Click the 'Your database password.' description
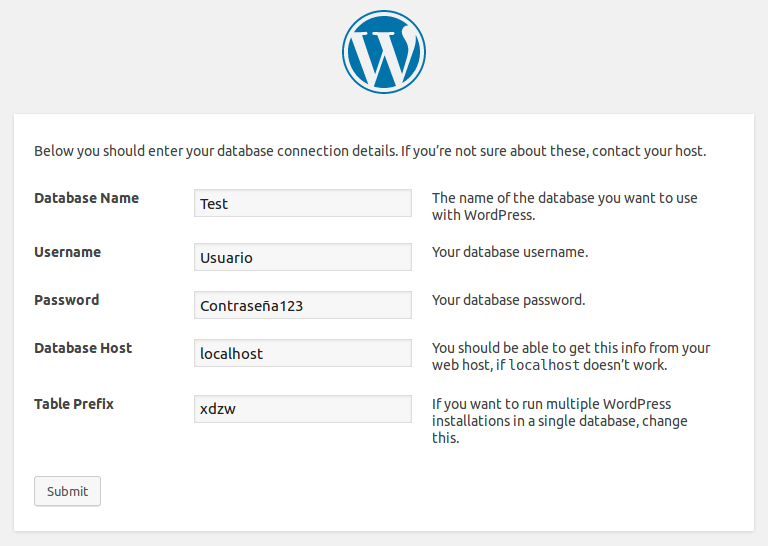 click(508, 300)
